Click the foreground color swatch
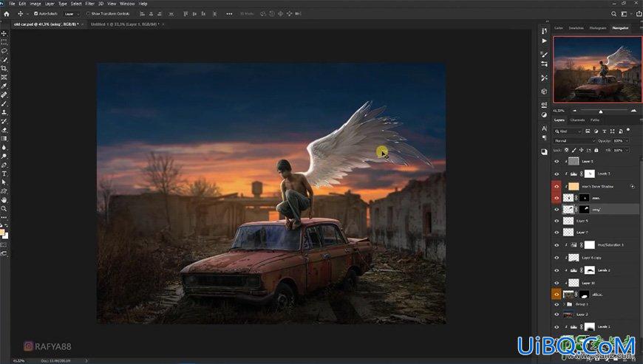 (2, 233)
